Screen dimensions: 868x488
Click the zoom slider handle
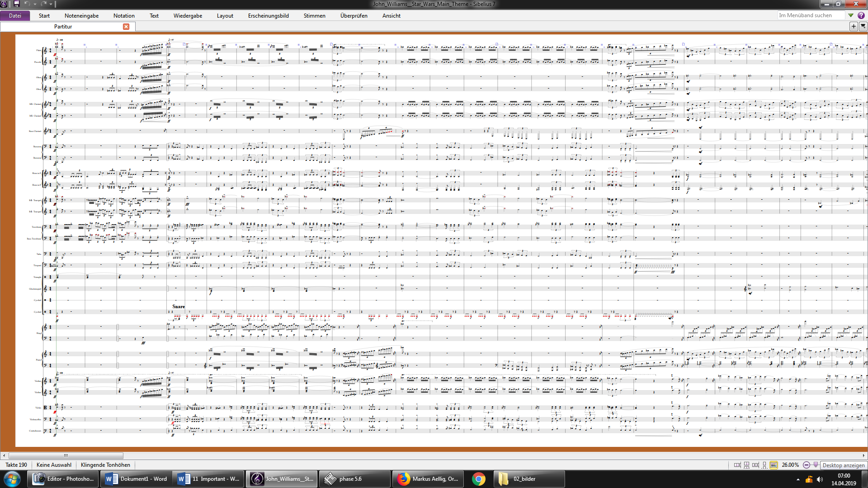click(816, 465)
